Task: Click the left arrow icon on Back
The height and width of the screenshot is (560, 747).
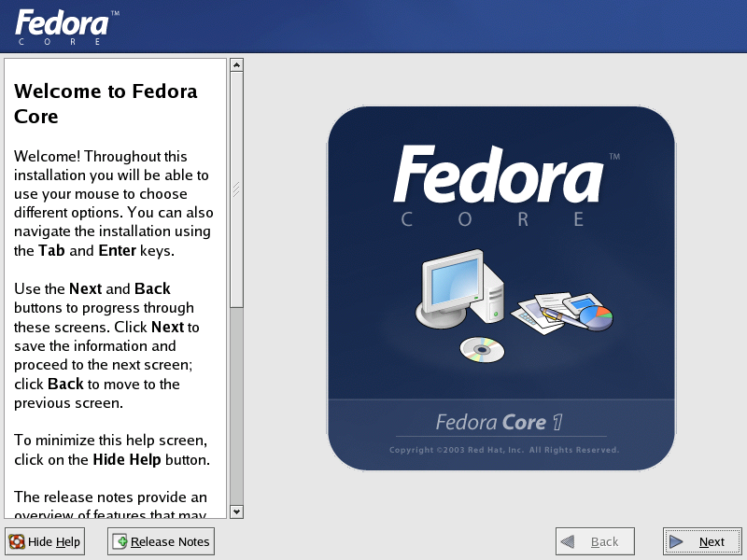Action: (568, 542)
